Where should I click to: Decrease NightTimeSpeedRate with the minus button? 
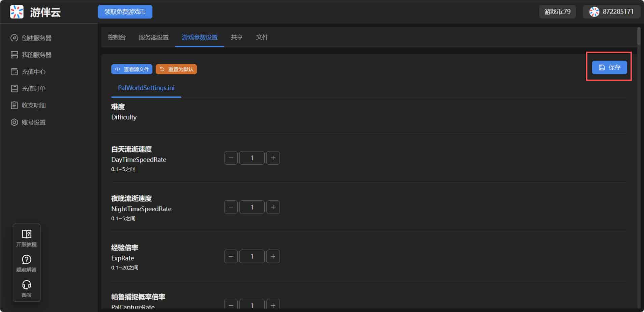231,207
